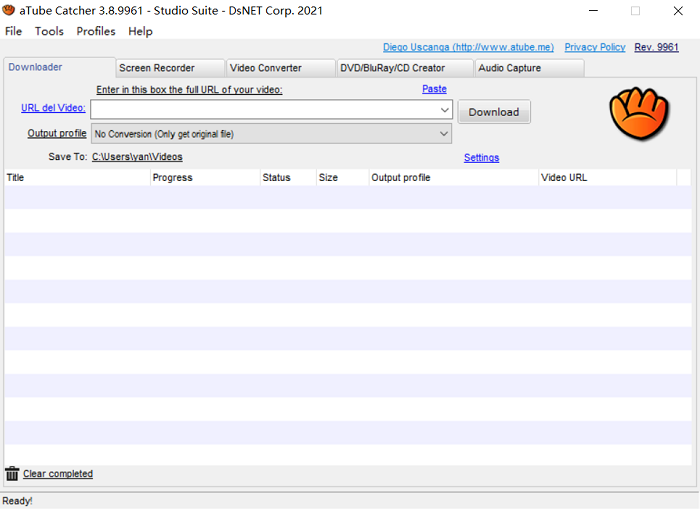The width and height of the screenshot is (700, 509).
Task: Click the trash can icon beside Clear completed
Action: point(12,473)
